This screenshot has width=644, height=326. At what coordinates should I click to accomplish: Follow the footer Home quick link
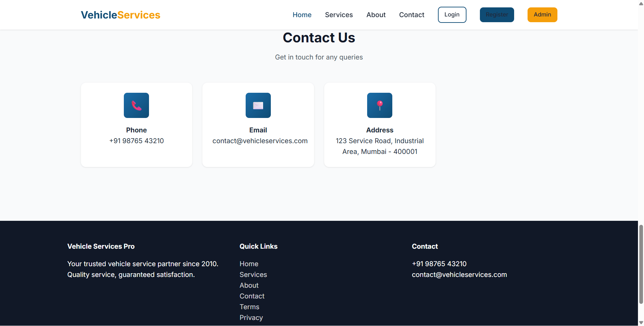(249, 264)
